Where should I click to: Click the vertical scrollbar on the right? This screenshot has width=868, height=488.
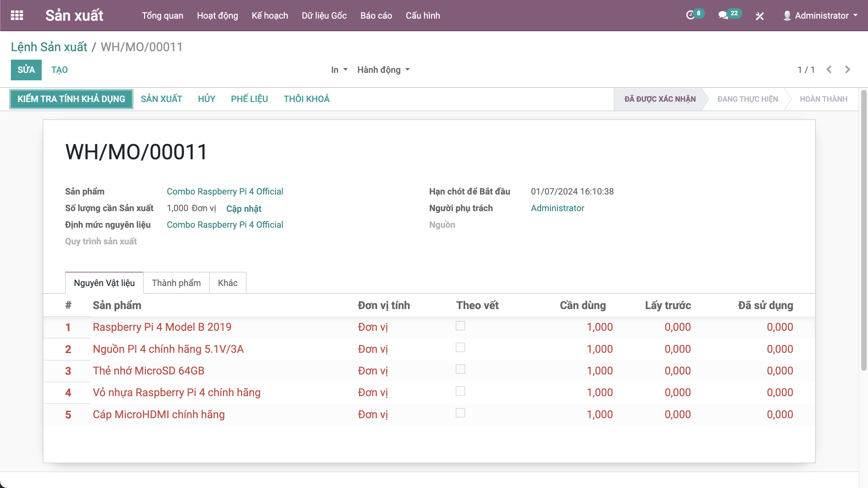click(x=864, y=230)
